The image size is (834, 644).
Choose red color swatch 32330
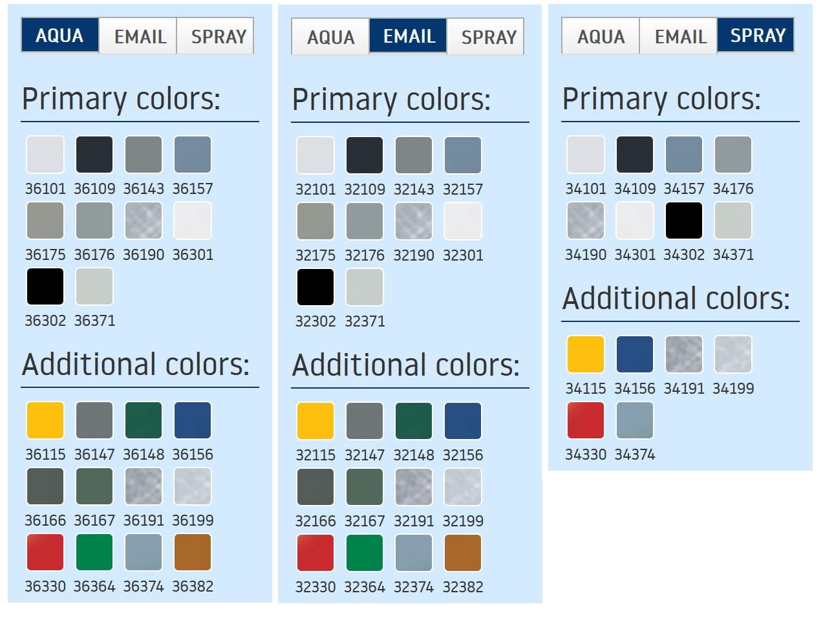point(315,553)
